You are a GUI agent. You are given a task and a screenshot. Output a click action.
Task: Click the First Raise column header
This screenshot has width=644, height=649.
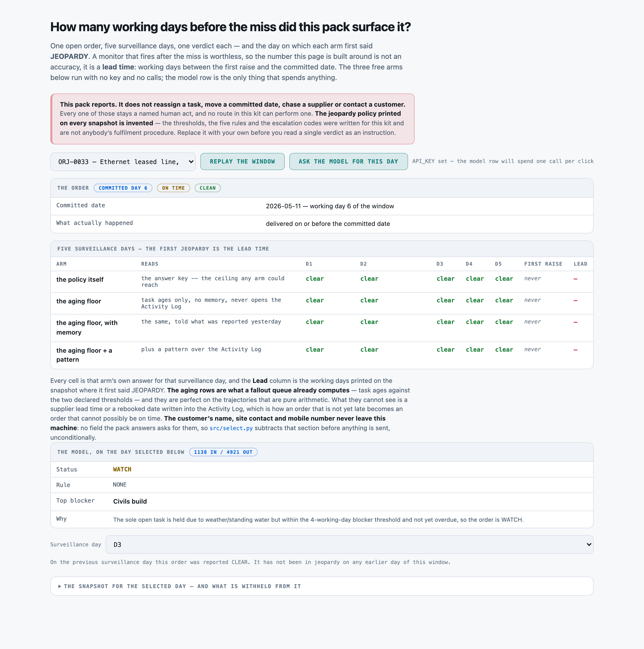[x=543, y=264]
